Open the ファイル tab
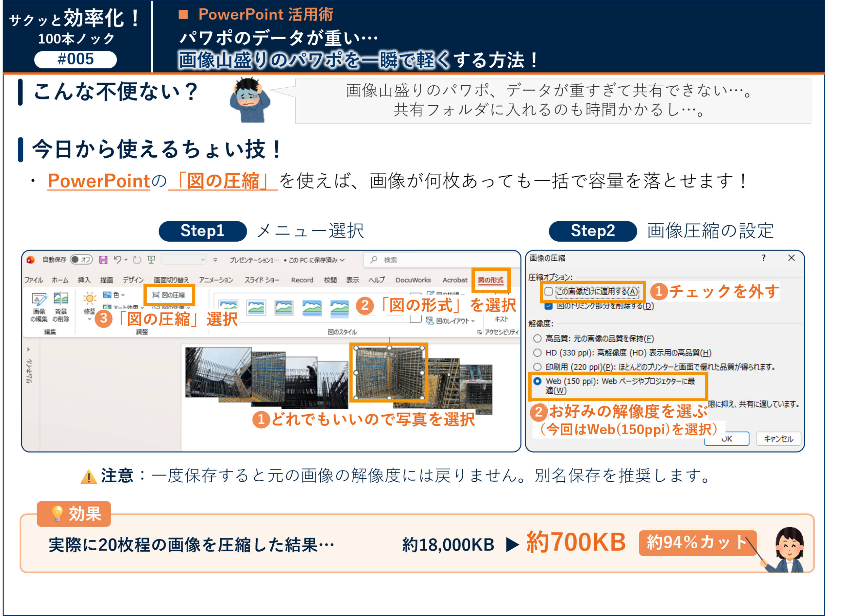Image resolution: width=867 pixels, height=616 pixels. (x=34, y=280)
